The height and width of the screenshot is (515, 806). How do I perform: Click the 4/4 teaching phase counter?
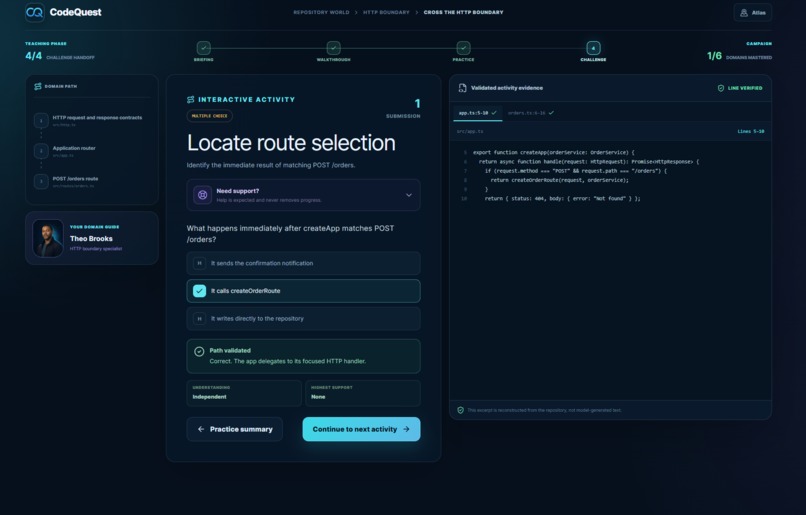[33, 56]
